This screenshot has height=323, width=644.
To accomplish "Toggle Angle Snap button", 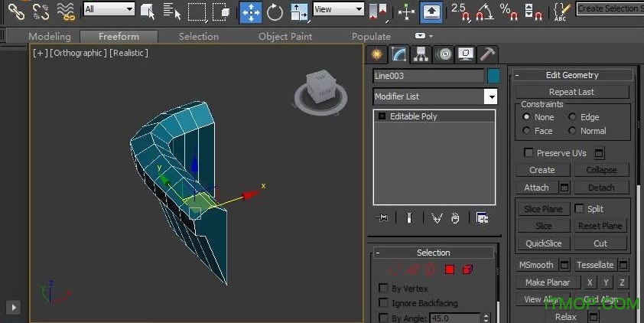I will pos(485,11).
